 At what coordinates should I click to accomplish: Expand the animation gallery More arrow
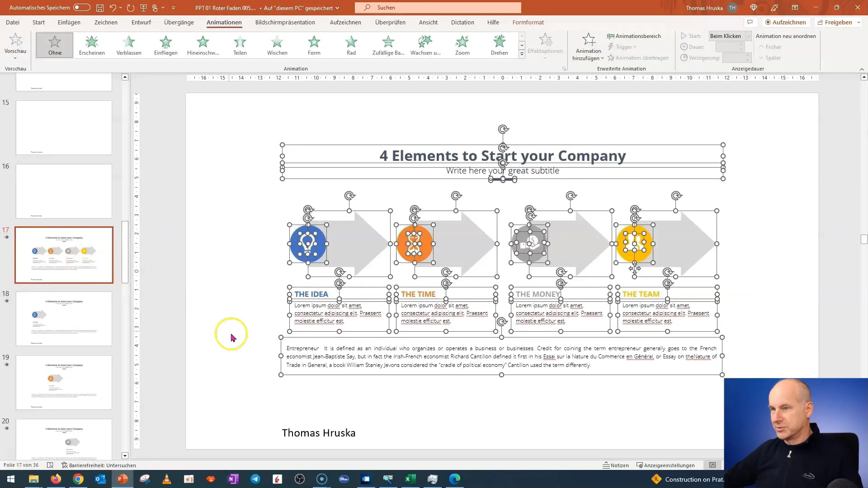pyautogui.click(x=522, y=54)
